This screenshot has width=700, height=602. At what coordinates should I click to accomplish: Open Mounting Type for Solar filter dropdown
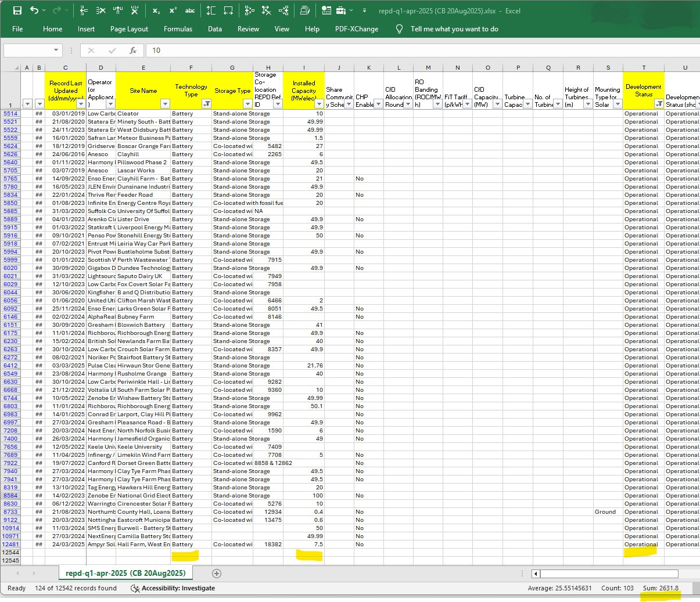pyautogui.click(x=618, y=104)
